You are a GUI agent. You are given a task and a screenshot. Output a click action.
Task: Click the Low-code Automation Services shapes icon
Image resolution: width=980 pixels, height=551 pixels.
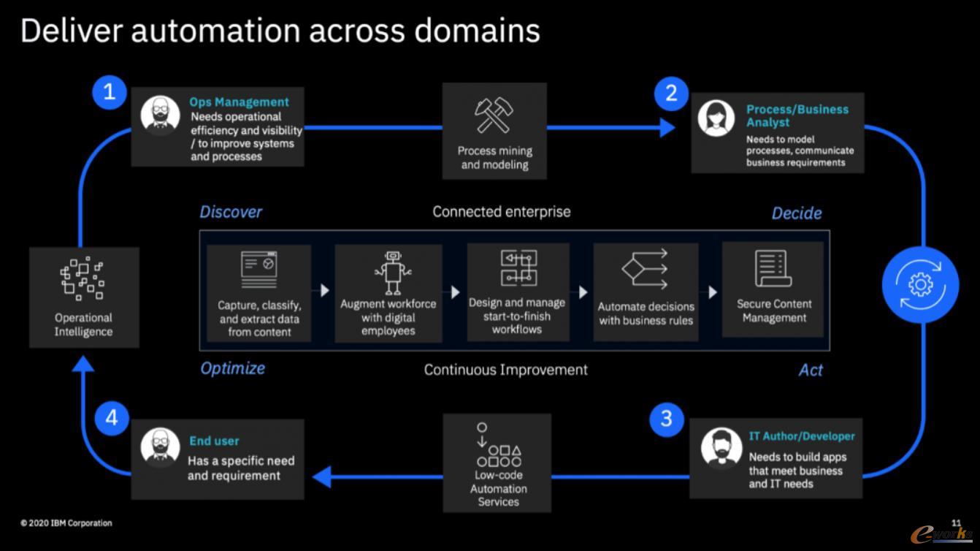(498, 444)
